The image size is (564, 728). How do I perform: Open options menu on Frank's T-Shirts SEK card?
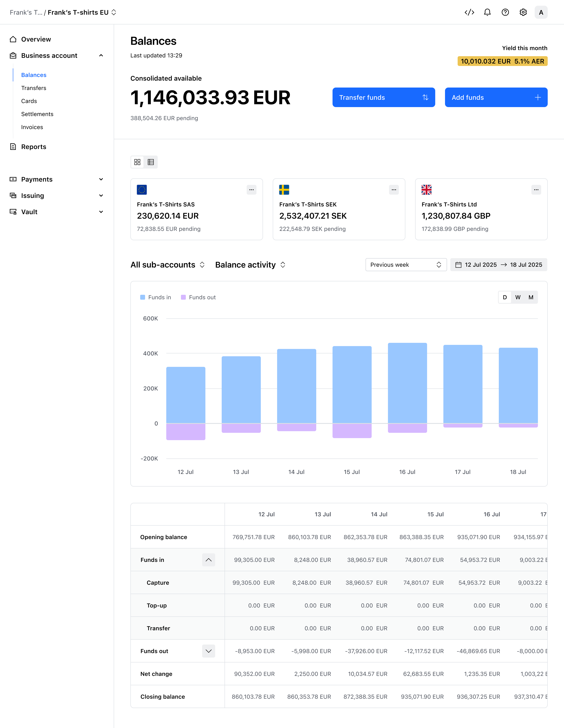click(x=394, y=190)
